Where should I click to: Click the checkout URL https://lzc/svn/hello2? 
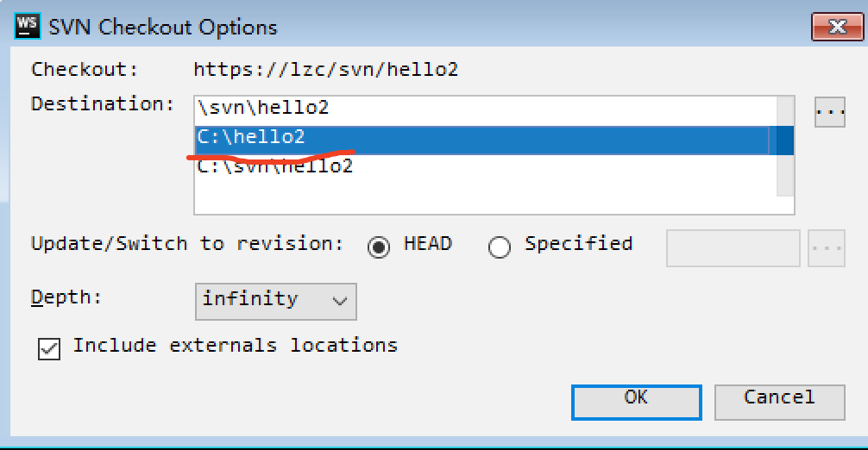pyautogui.click(x=325, y=70)
